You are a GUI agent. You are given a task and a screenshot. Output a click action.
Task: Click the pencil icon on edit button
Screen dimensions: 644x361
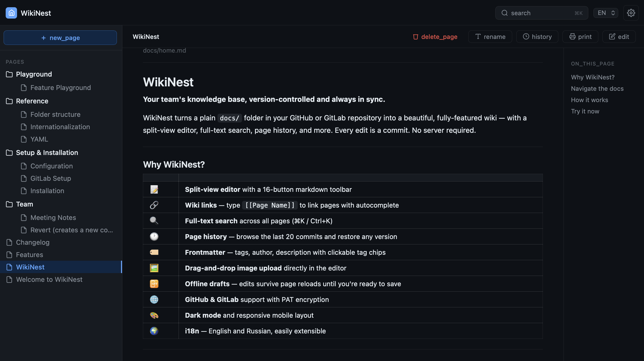pyautogui.click(x=612, y=37)
